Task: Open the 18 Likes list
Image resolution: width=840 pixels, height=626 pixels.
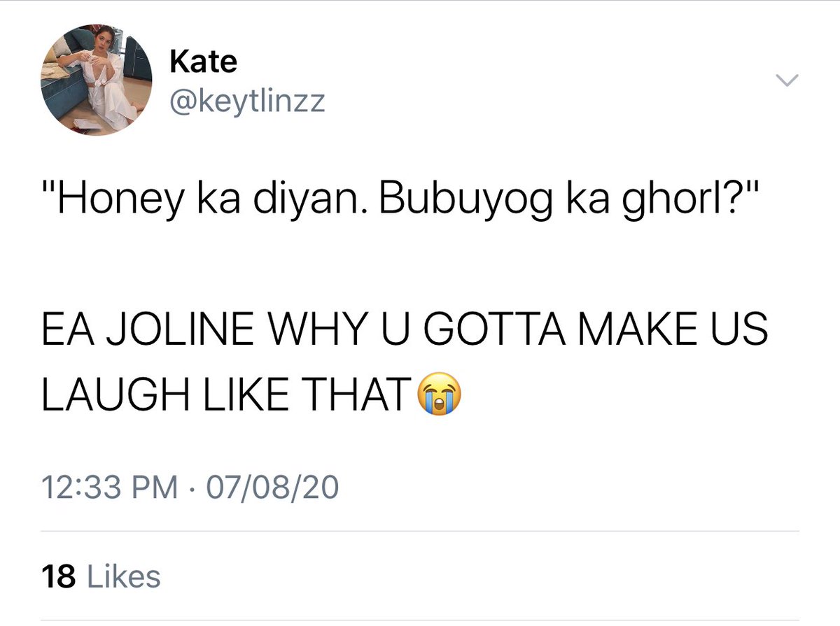Action: point(101,577)
